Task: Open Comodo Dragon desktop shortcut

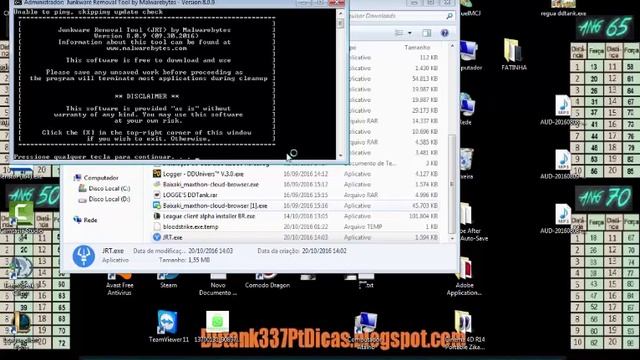Action: pyautogui.click(x=267, y=281)
